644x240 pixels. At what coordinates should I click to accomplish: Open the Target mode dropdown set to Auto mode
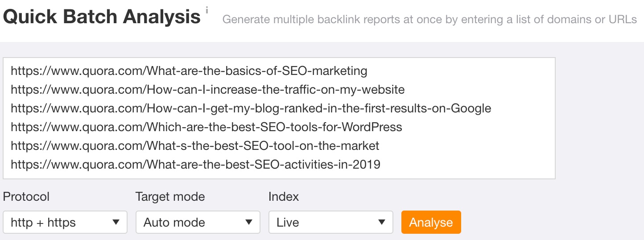[x=198, y=222]
